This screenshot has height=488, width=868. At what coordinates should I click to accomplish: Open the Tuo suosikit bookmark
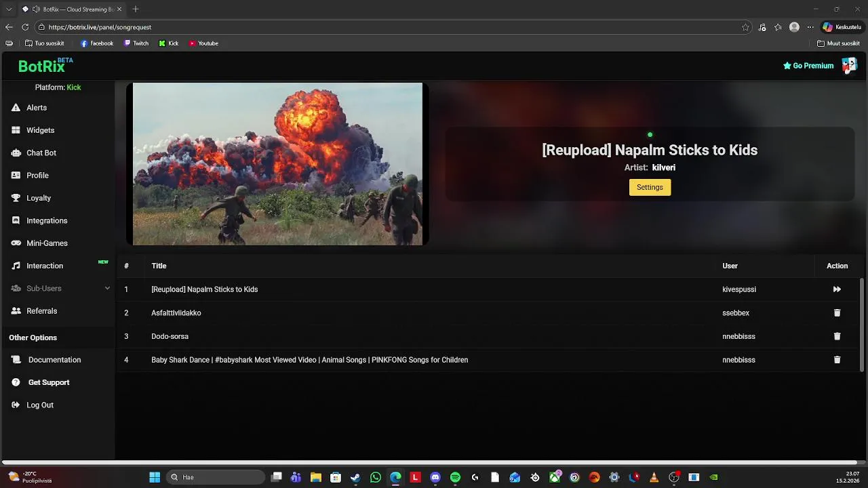45,43
